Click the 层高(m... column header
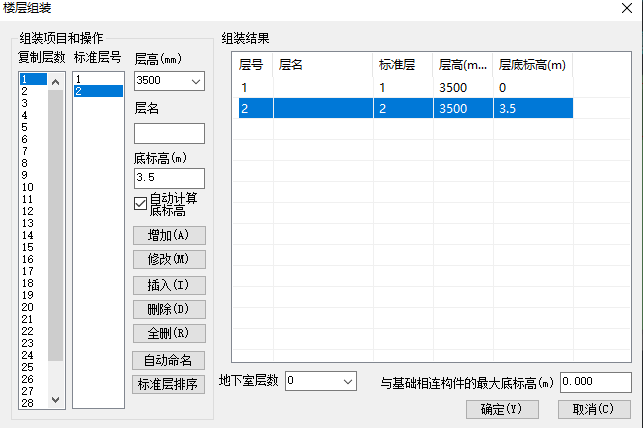 coord(463,65)
